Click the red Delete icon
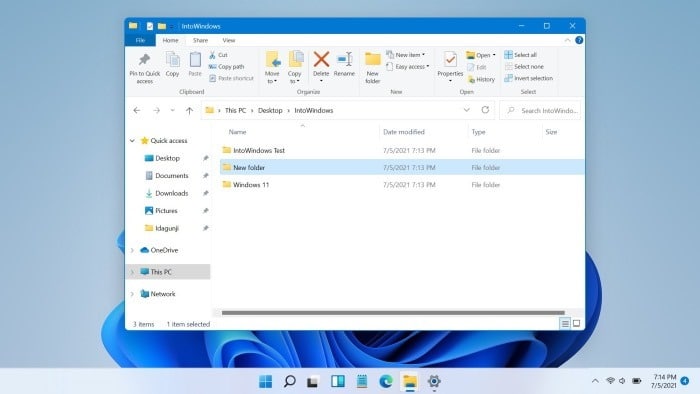The image size is (700, 394). 321,59
